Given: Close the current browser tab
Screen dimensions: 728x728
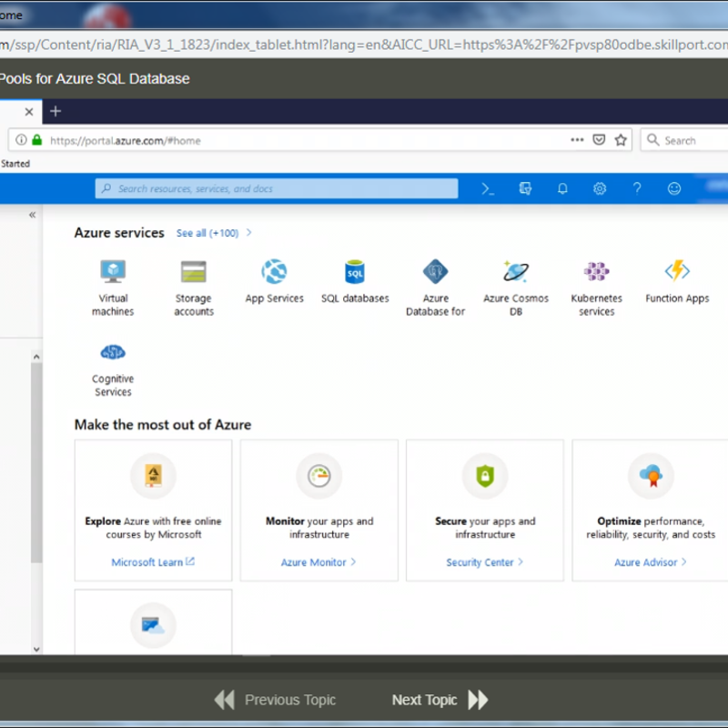Looking at the screenshot, I should tap(29, 111).
